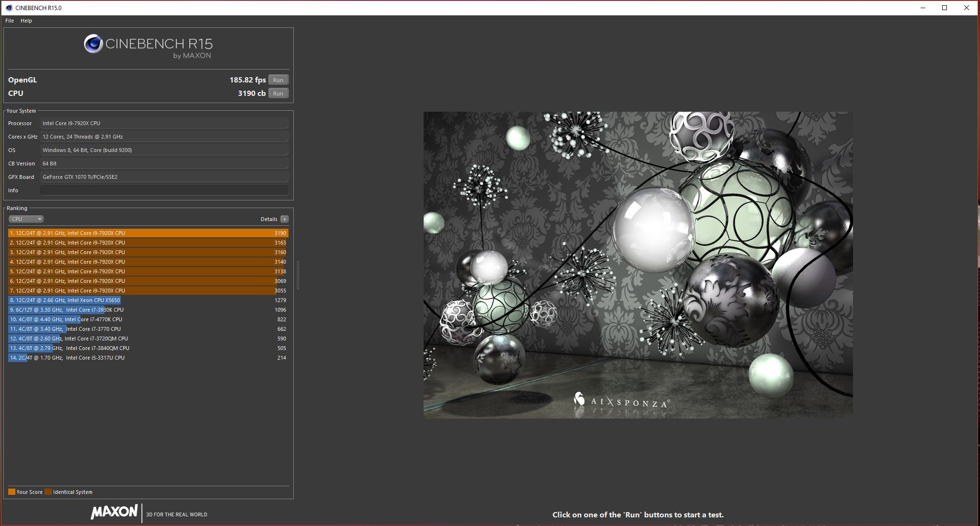Click the GFX Board field showing GTX 1070 Ti
The image size is (980, 526).
pos(164,177)
